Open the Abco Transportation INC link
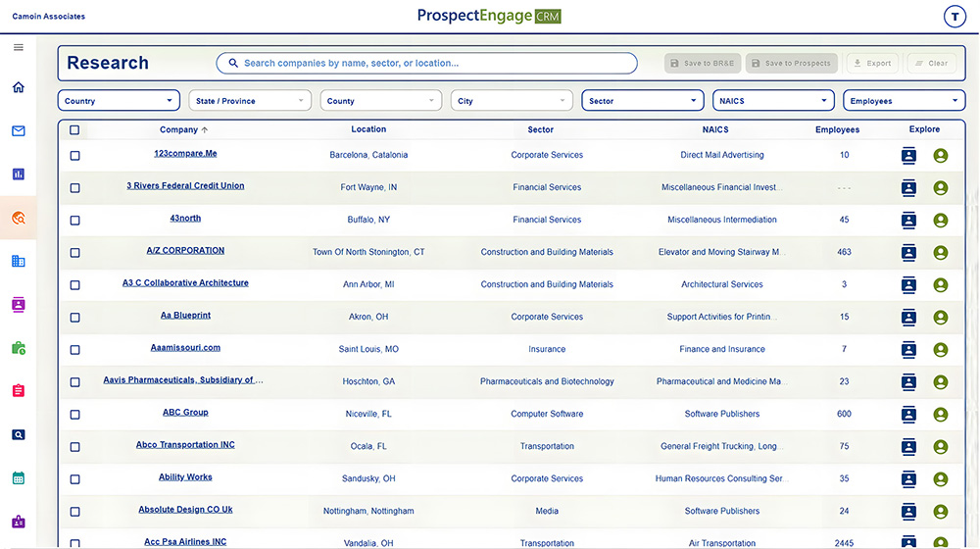This screenshot has width=980, height=549. [x=185, y=444]
